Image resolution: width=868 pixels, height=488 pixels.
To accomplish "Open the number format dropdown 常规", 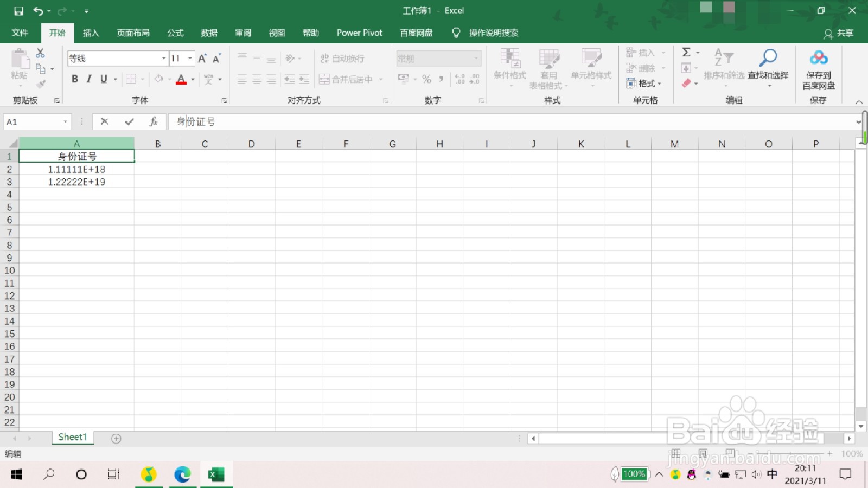I will pyautogui.click(x=477, y=58).
